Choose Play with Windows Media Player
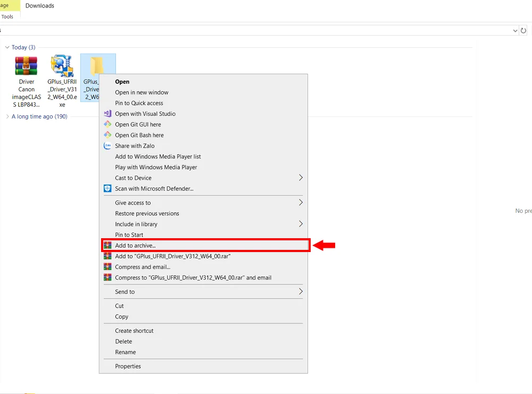 tap(203, 167)
